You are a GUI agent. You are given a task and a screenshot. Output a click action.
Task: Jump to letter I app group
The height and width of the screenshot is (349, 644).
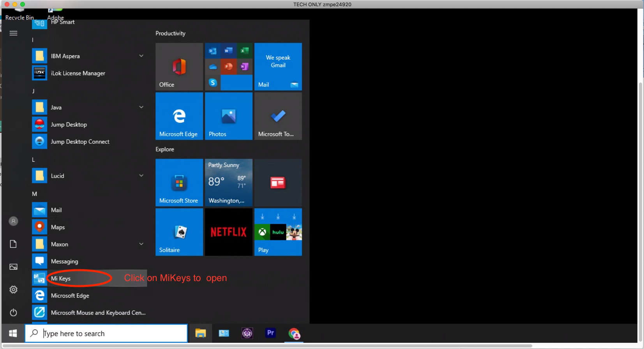pos(33,39)
